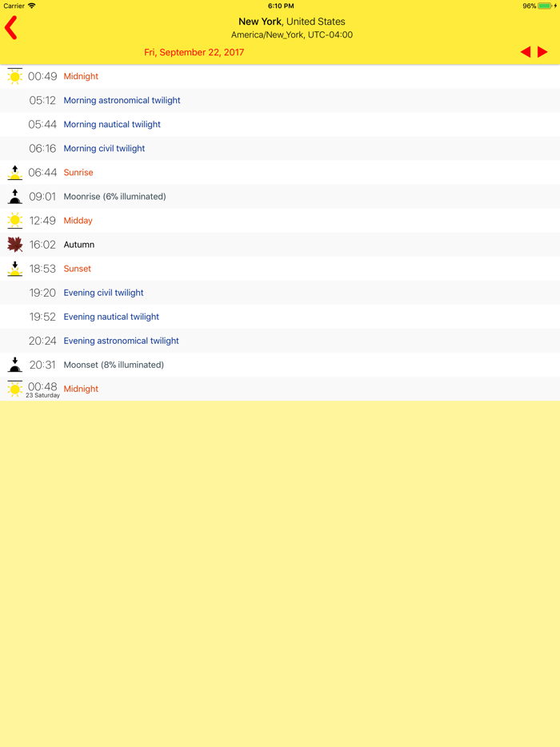Tap the sun icon next to Midday

coord(14,221)
